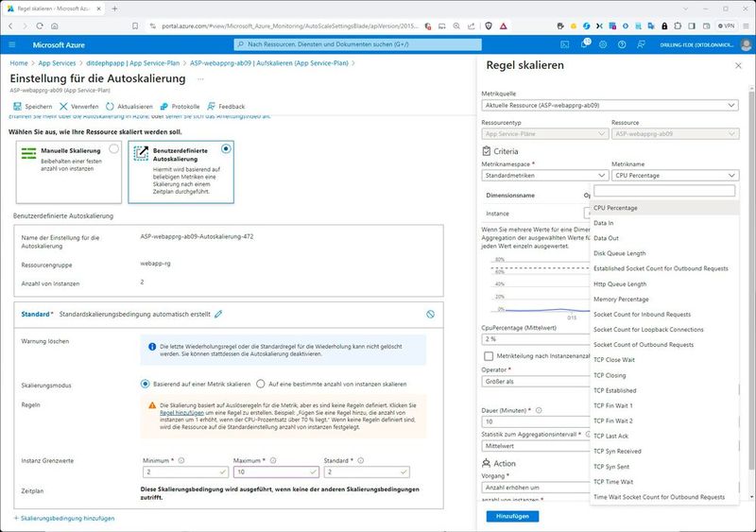Open a new browser tab

(114, 9)
